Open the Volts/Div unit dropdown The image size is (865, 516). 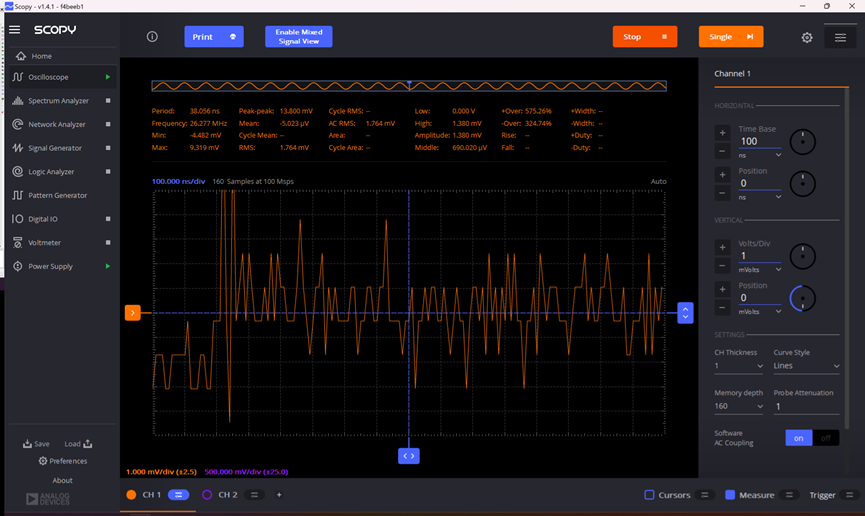pos(760,270)
